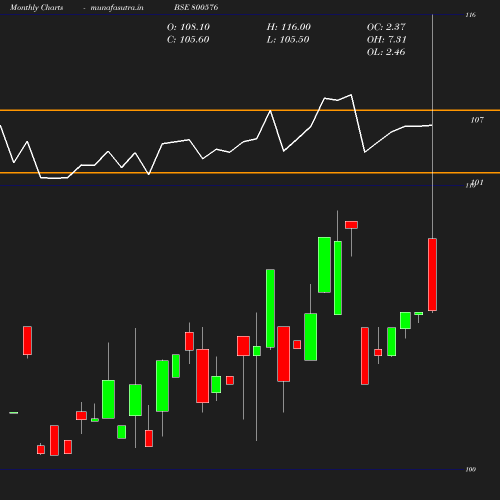Click the 100 price axis label
500x500 pixels.
(x=470, y=469)
